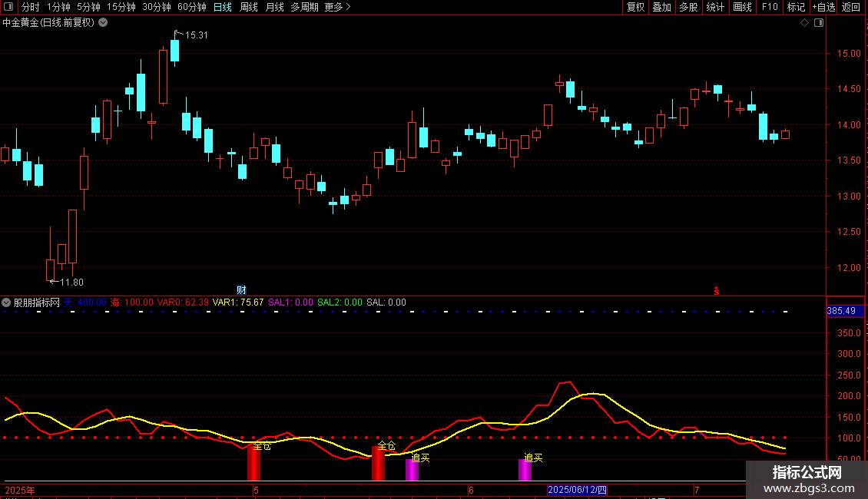Image resolution: width=868 pixels, height=499 pixels.
Task: Expand the 更多 periods menu
Action: point(337,7)
